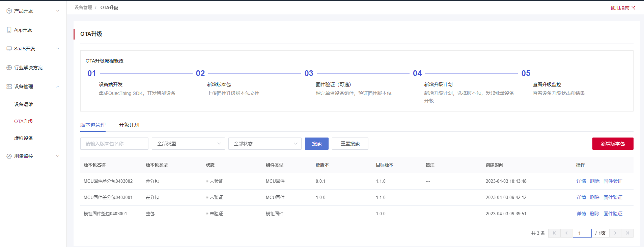Click the 新增版本包 button
This screenshot has width=644, height=247.
coord(613,144)
